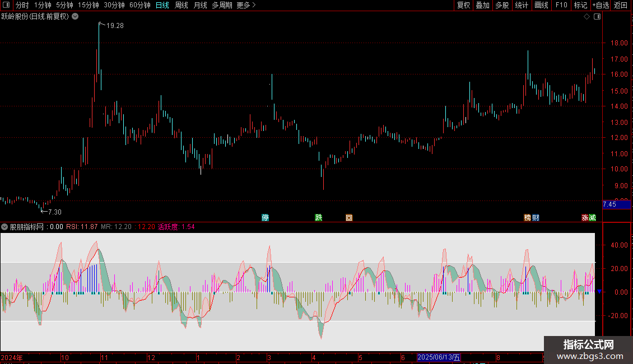Image resolution: width=633 pixels, height=364 pixels.
Task: Click the RSI: 11.87 indicator value
Action: point(82,227)
